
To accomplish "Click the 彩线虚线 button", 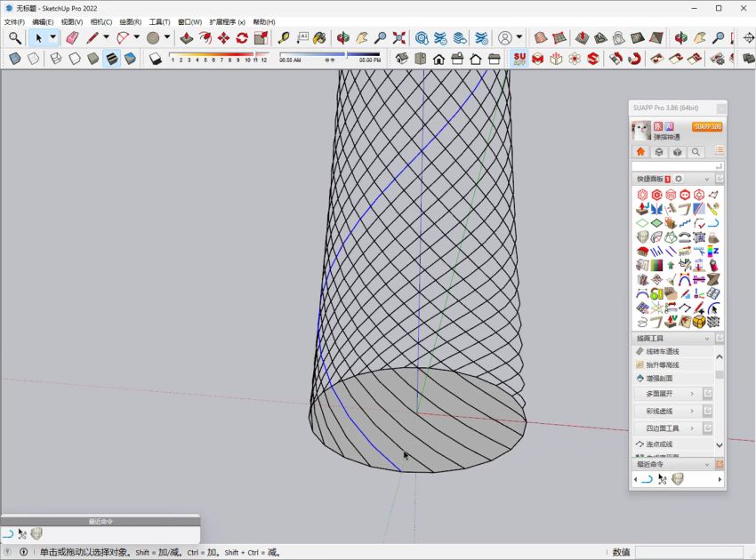I will pyautogui.click(x=666, y=411).
